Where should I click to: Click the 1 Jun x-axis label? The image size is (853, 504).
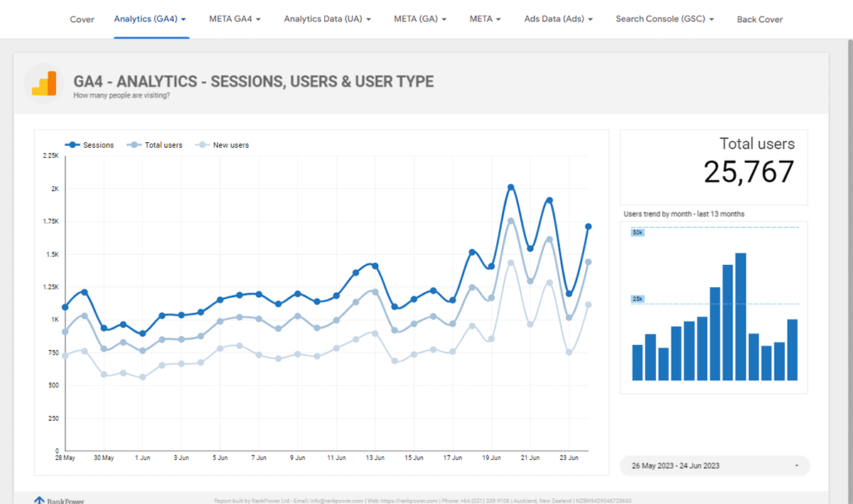[x=143, y=458]
